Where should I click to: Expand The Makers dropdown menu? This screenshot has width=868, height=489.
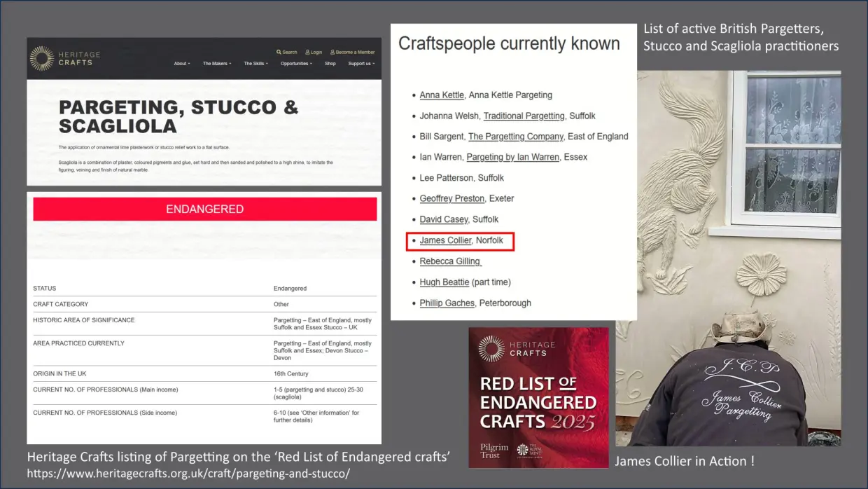216,64
